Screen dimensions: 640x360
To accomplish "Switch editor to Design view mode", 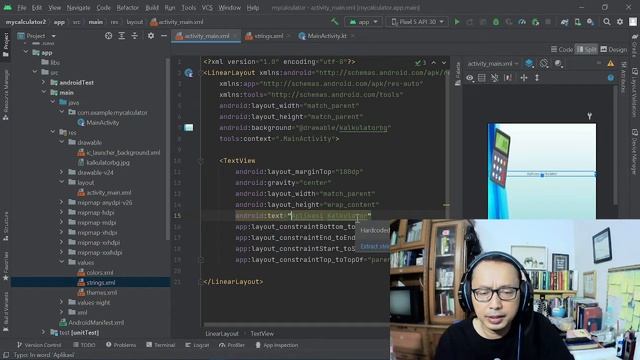I will [x=613, y=49].
